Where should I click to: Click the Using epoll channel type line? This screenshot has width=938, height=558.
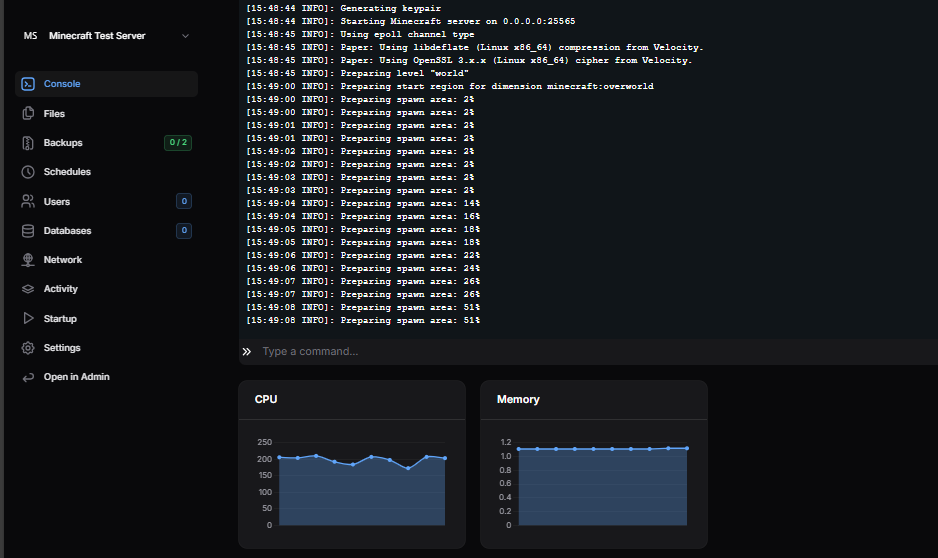tap(360, 35)
